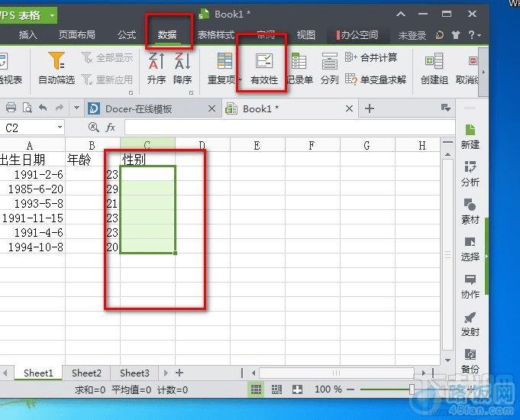Screen dimensions: 520x420
Task: Click cell with date 1991-2-6
Action: (33, 174)
